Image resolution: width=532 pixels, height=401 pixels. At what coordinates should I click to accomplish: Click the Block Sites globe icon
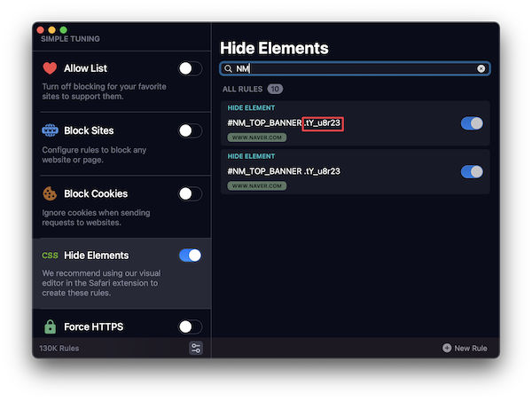coord(50,130)
